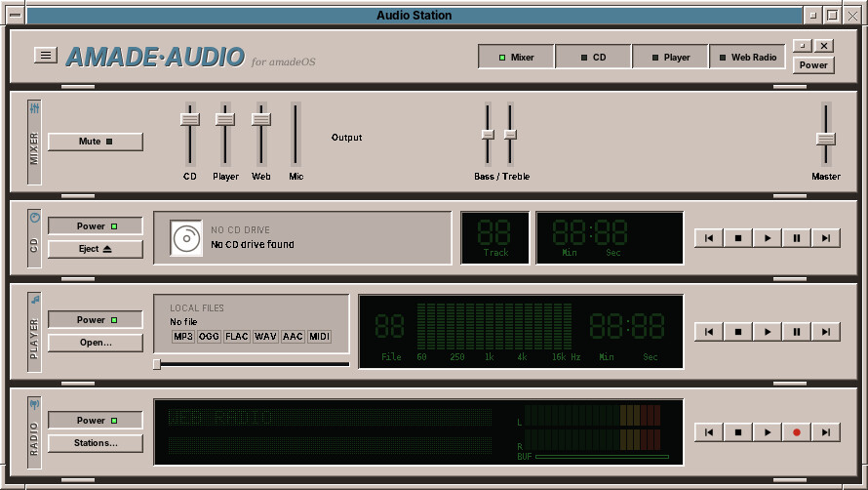Click the Web volume slider handle
This screenshot has height=490, width=868.
pos(260,119)
